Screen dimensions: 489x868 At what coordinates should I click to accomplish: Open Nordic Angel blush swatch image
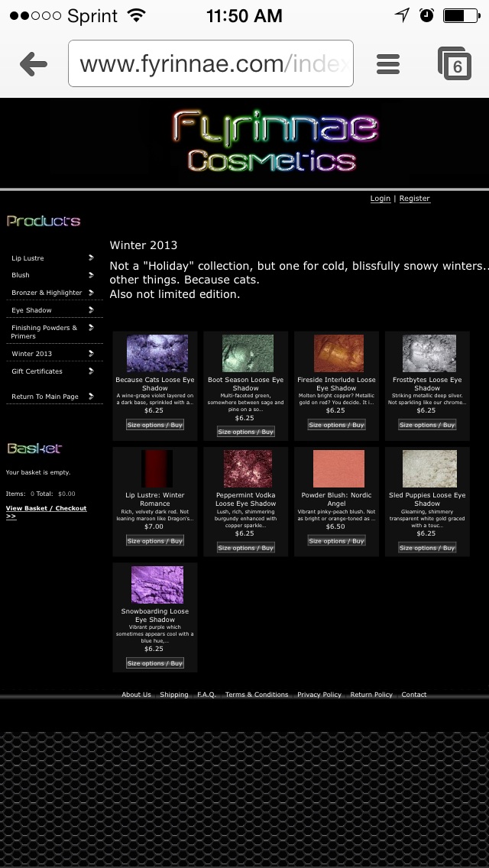339,468
